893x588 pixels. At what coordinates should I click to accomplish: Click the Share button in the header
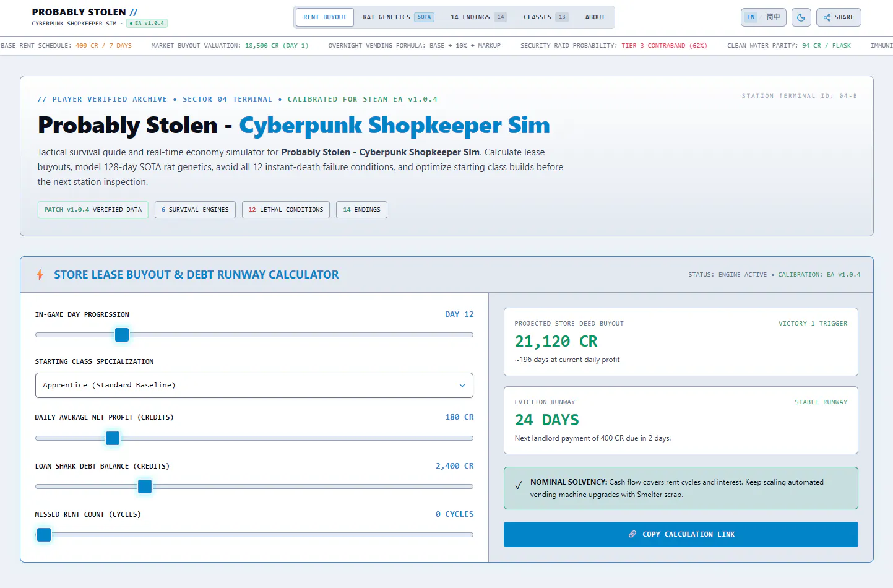tap(839, 17)
